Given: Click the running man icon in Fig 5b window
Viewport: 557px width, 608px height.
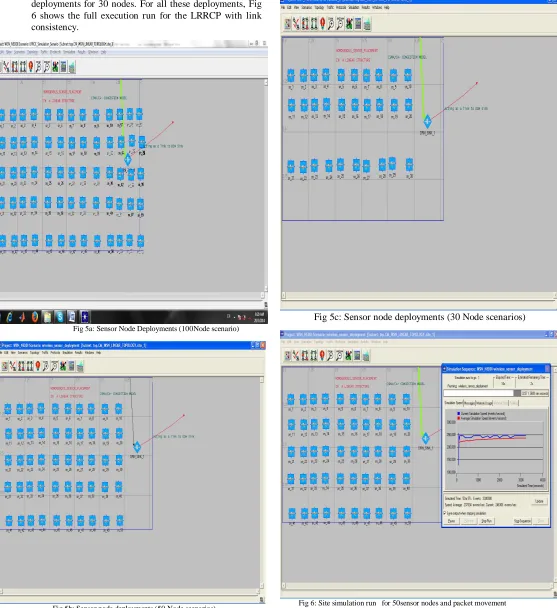Looking at the screenshot, I should tap(63, 366).
